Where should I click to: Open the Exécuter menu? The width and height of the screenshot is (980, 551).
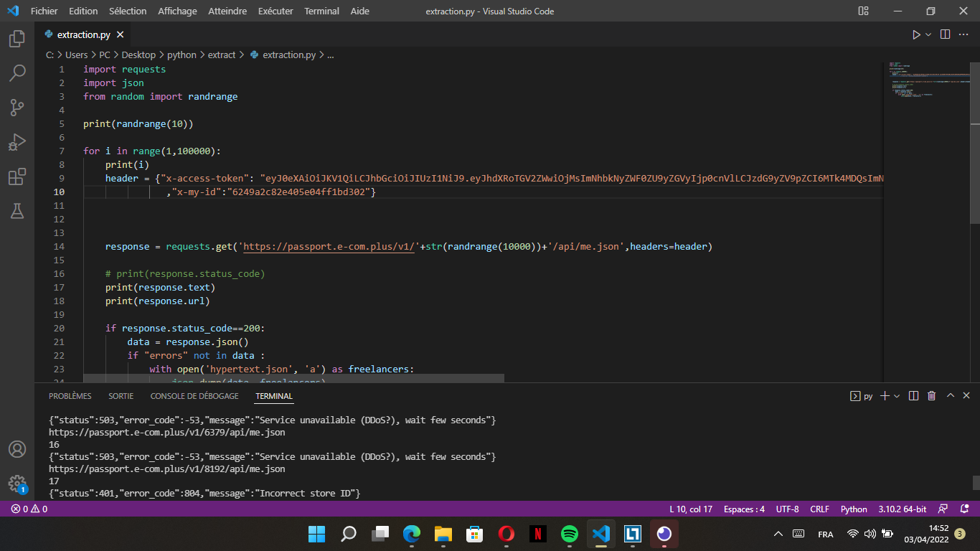275,11
